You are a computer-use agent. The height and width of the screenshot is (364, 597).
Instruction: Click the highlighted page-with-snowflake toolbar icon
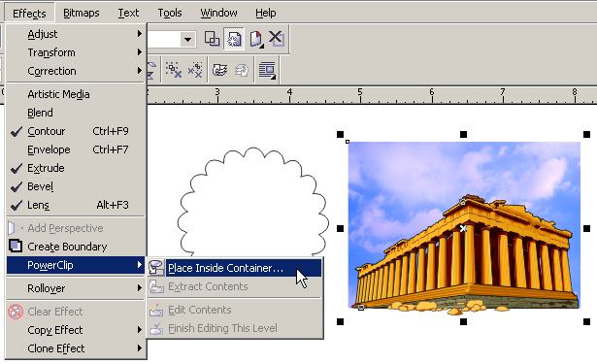[234, 39]
